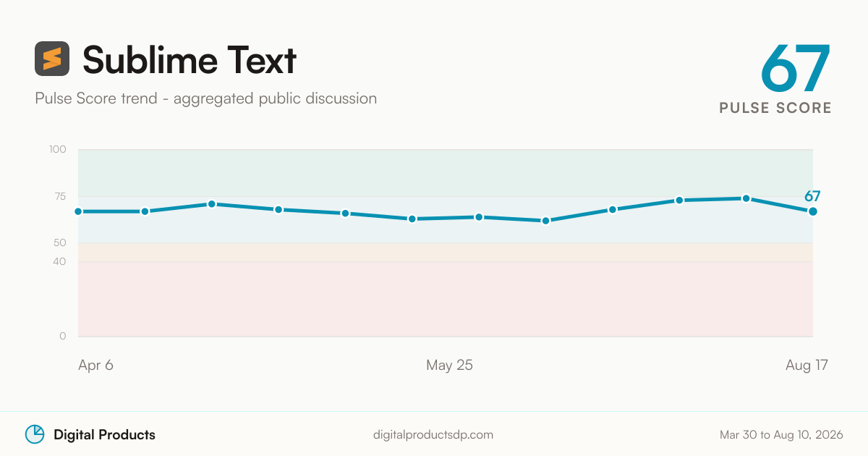
Task: Click the lowest data point after May 25
Action: [546, 221]
